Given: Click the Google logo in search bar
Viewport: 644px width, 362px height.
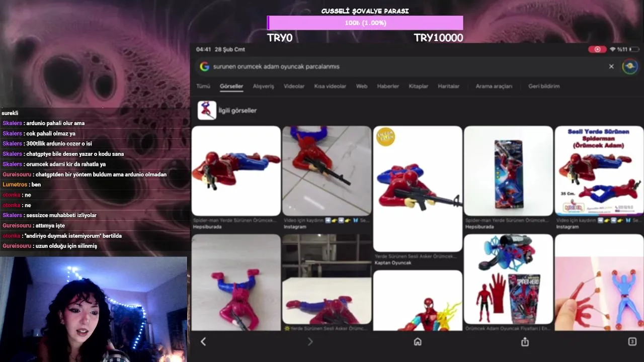Looking at the screenshot, I should click(x=204, y=66).
